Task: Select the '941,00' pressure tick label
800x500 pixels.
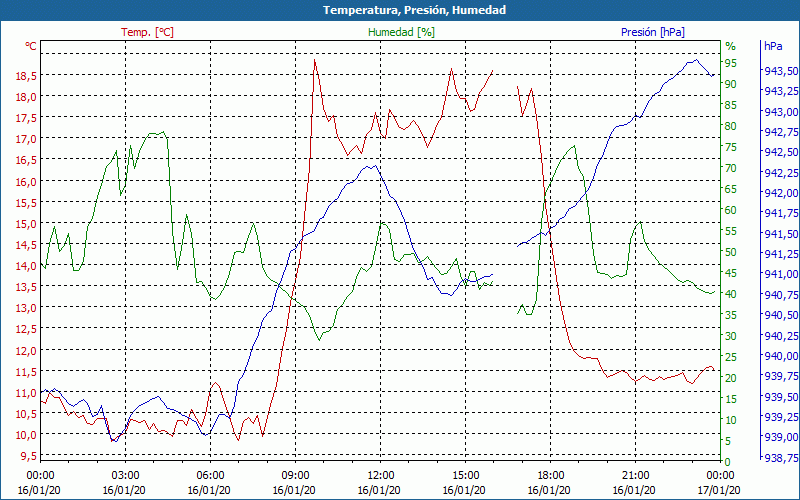Action: coord(781,274)
